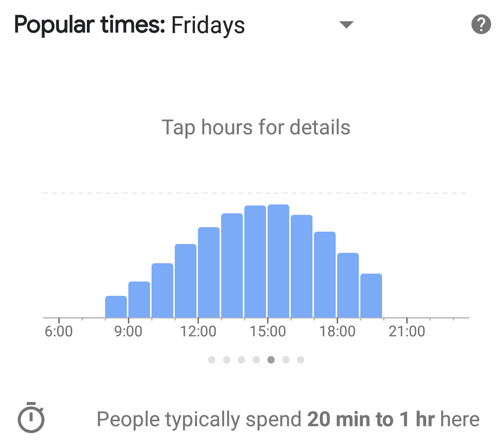Tap the 10:00 hour bar

coord(162,290)
